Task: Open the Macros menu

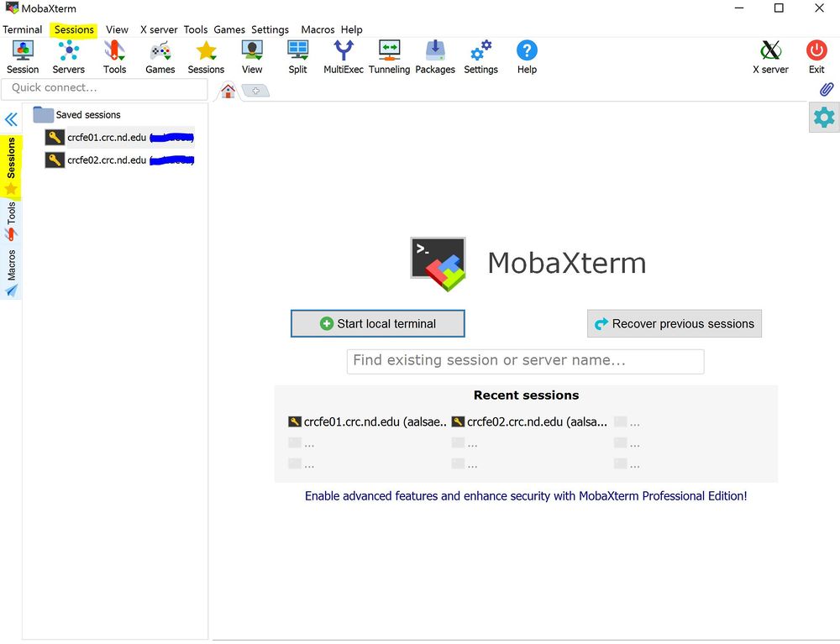Action: pyautogui.click(x=318, y=29)
